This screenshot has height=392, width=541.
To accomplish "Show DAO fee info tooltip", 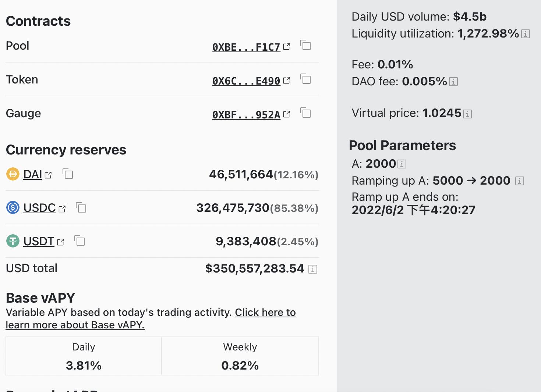I will click(x=454, y=82).
